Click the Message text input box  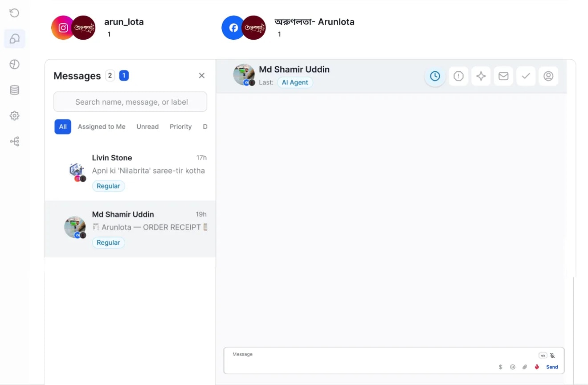394,360
